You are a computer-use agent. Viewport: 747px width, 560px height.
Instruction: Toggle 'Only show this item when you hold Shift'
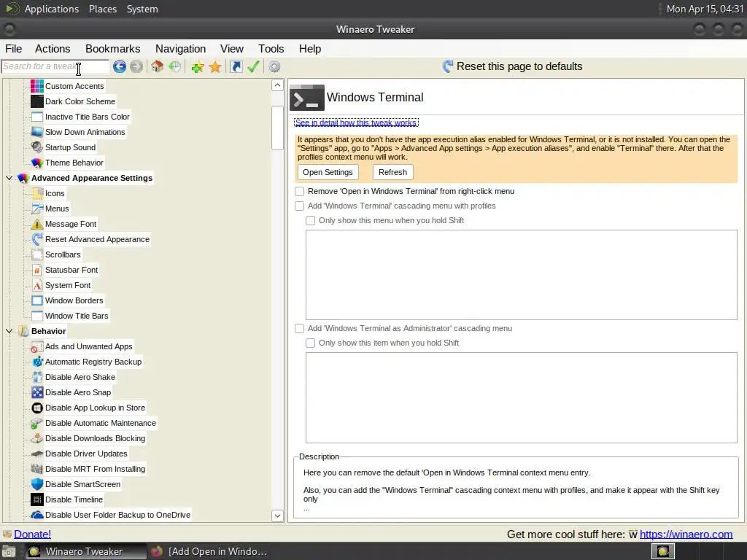tap(310, 343)
